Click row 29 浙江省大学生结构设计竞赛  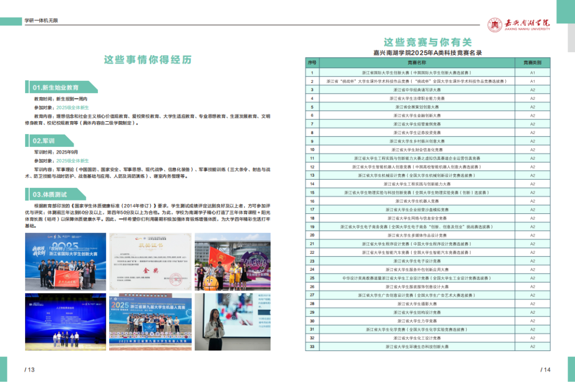[x=428, y=312]
